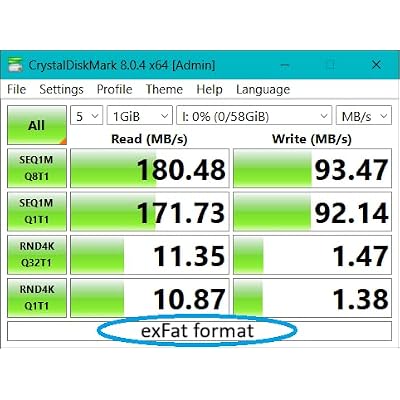Click the 180.48 read result

[150, 168]
